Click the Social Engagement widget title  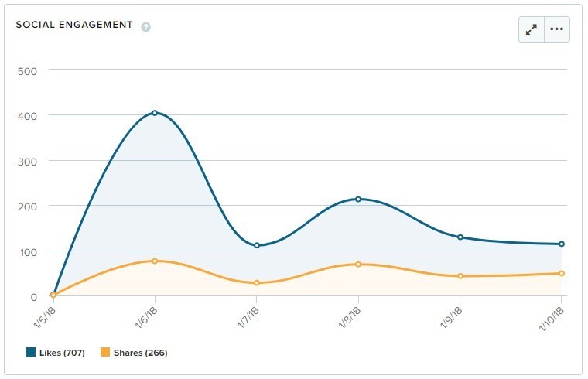tap(74, 25)
